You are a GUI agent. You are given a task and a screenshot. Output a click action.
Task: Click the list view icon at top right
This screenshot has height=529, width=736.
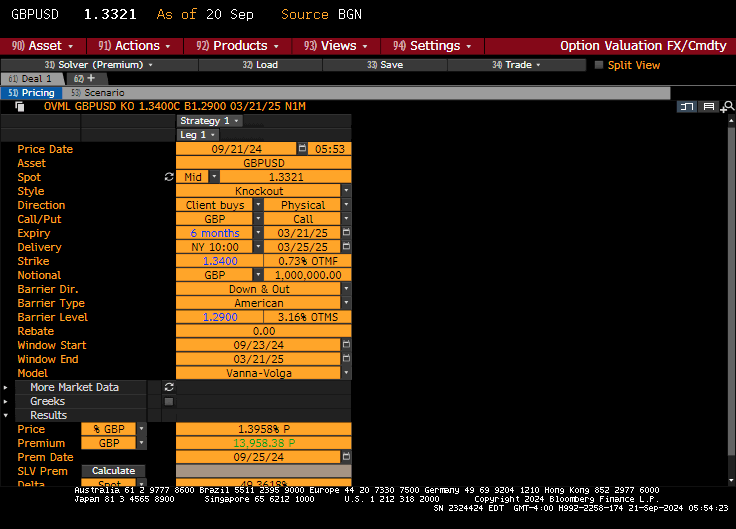pyautogui.click(x=708, y=107)
